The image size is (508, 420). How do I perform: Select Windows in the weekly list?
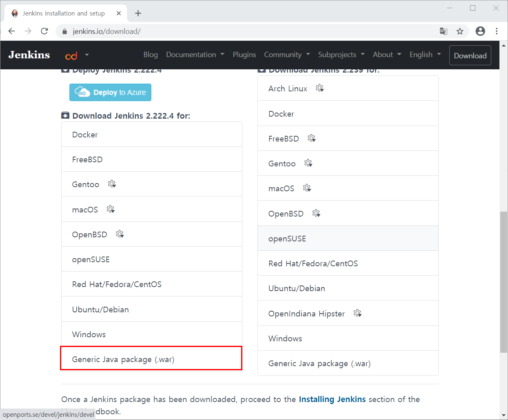point(348,338)
